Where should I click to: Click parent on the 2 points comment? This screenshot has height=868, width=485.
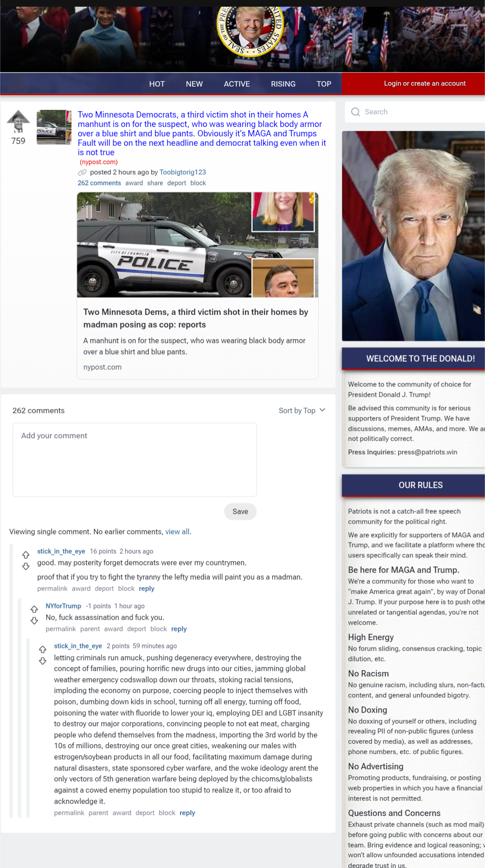98,813
